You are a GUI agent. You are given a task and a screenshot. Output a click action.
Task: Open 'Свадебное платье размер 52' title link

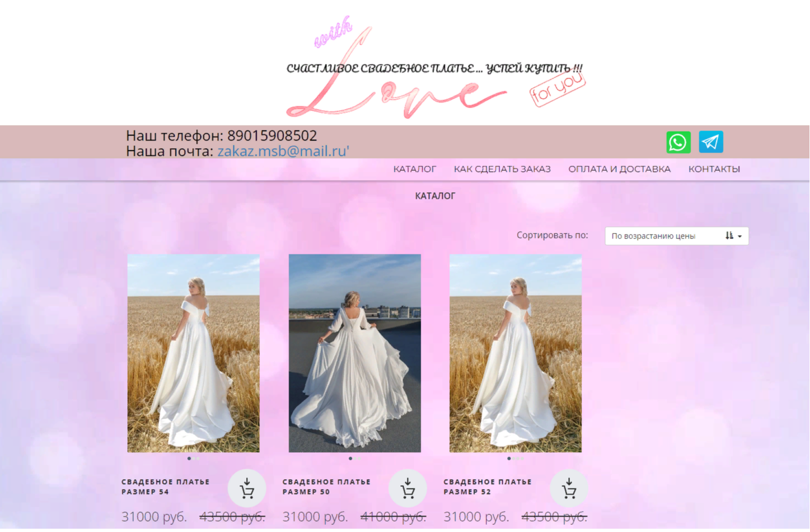[x=487, y=487]
